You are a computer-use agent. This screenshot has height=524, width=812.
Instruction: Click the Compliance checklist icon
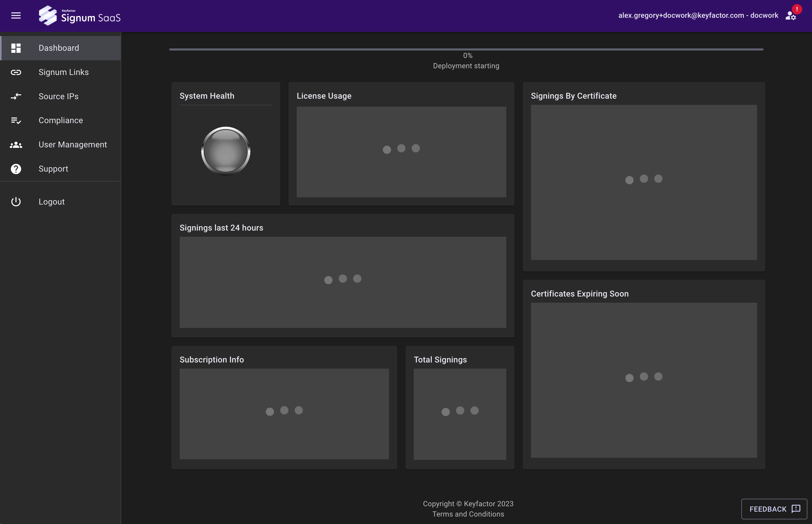pyautogui.click(x=16, y=121)
